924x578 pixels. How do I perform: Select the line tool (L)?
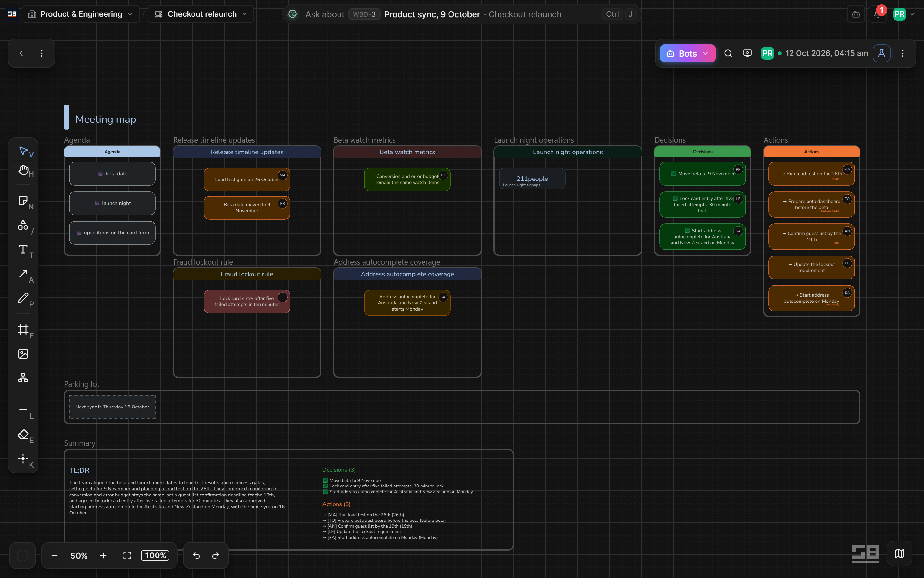23,410
